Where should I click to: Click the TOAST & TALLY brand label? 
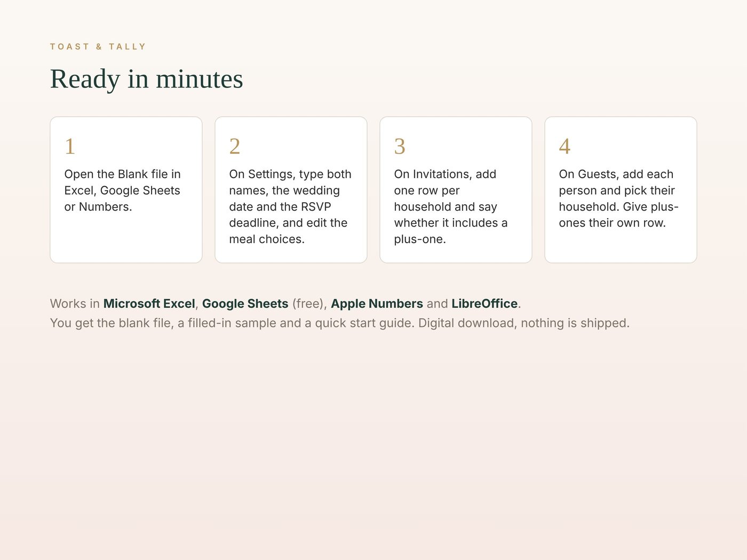[98, 47]
